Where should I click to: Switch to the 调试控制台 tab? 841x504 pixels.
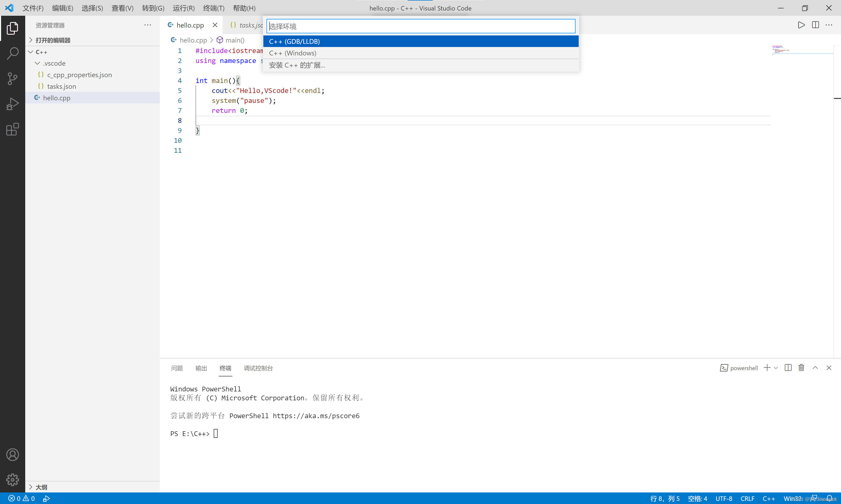(x=258, y=368)
